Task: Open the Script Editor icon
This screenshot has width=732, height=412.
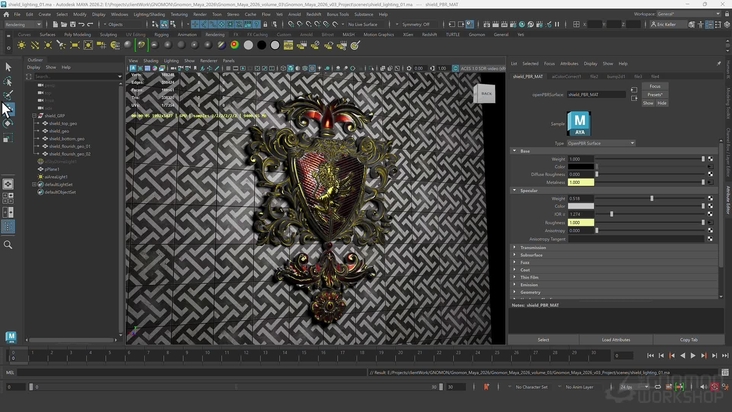Action: [x=725, y=373]
